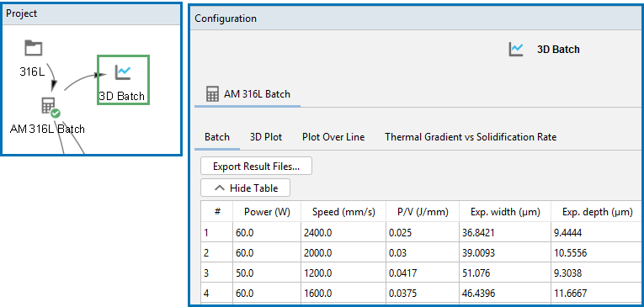The height and width of the screenshot is (307, 644).
Task: Click the calculator icon beside AM 316L Batch tab
Action: pos(212,94)
